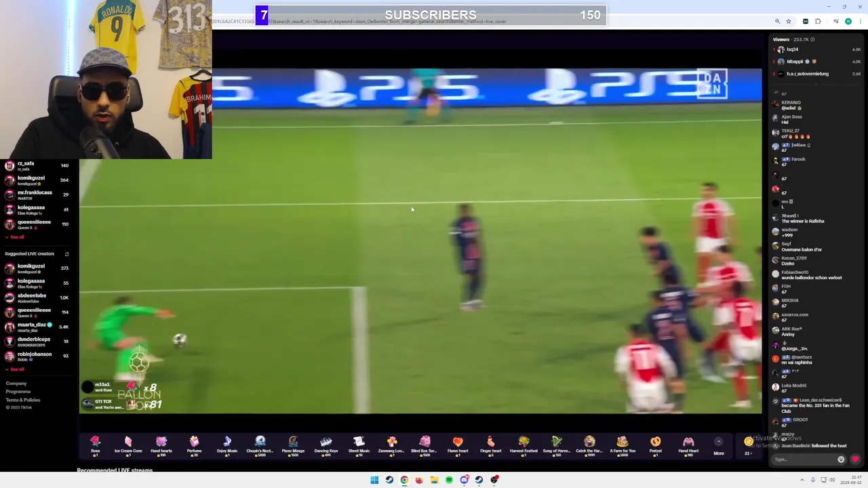
Task: Open File Explorer from taskbar
Action: (x=434, y=480)
